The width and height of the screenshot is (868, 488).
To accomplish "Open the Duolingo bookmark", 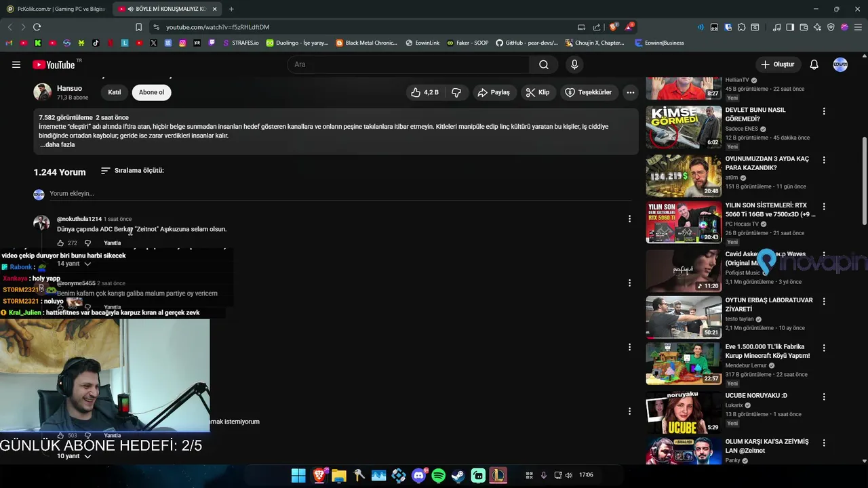I will [297, 43].
